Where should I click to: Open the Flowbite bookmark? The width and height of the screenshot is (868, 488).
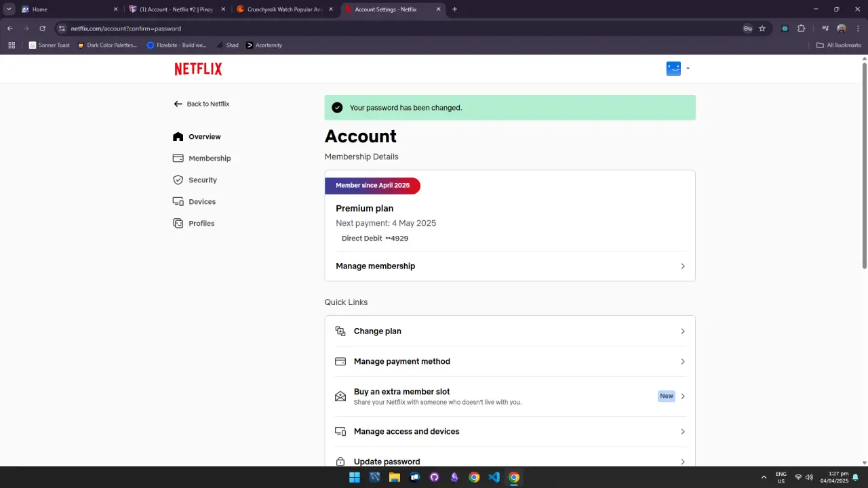coord(176,45)
